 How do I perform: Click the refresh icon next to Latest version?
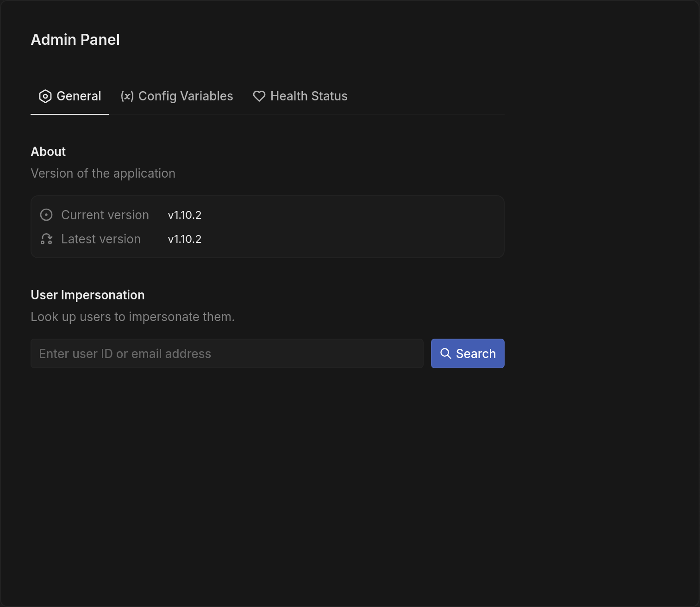click(46, 239)
